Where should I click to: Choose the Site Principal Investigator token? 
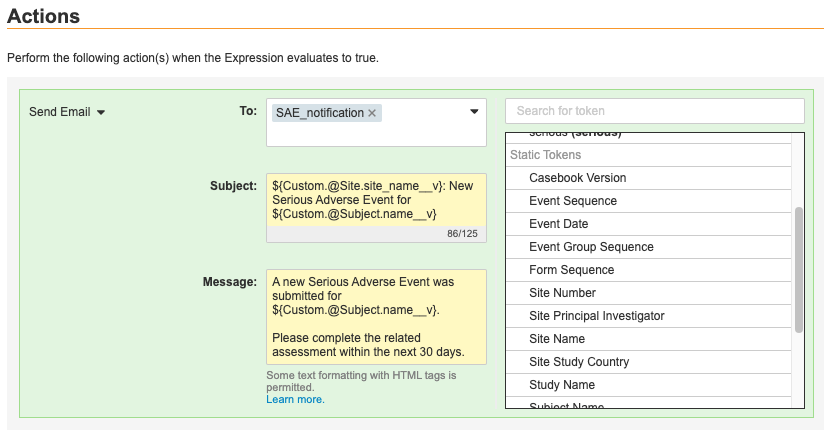[596, 316]
